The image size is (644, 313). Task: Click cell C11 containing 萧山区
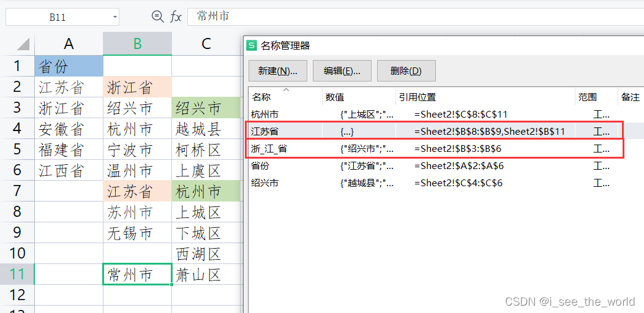(206, 274)
